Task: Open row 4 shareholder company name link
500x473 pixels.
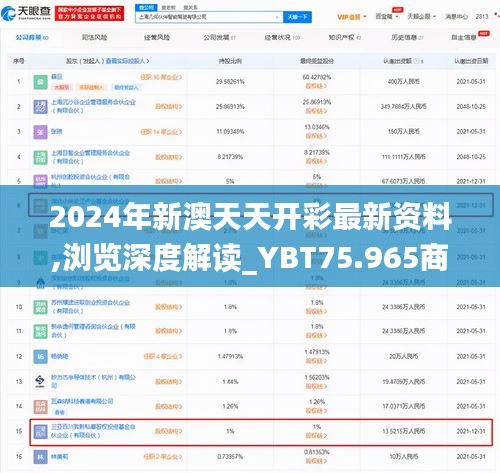Action: point(90,157)
